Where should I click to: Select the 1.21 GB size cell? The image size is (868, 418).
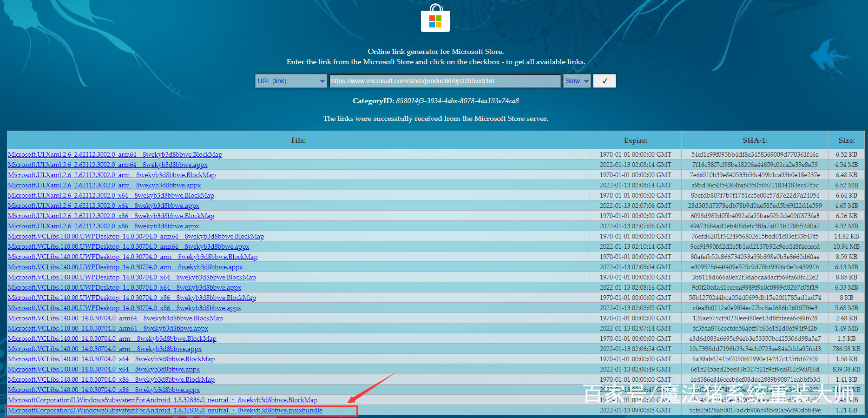[x=846, y=410]
